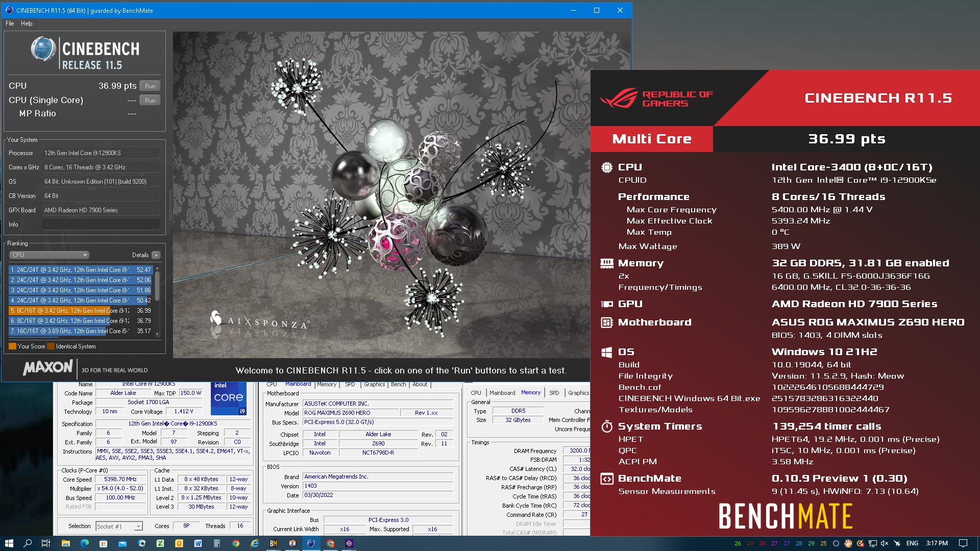Switch to CPU-Z purple taskbar icon
The height and width of the screenshot is (551, 980).
(349, 543)
